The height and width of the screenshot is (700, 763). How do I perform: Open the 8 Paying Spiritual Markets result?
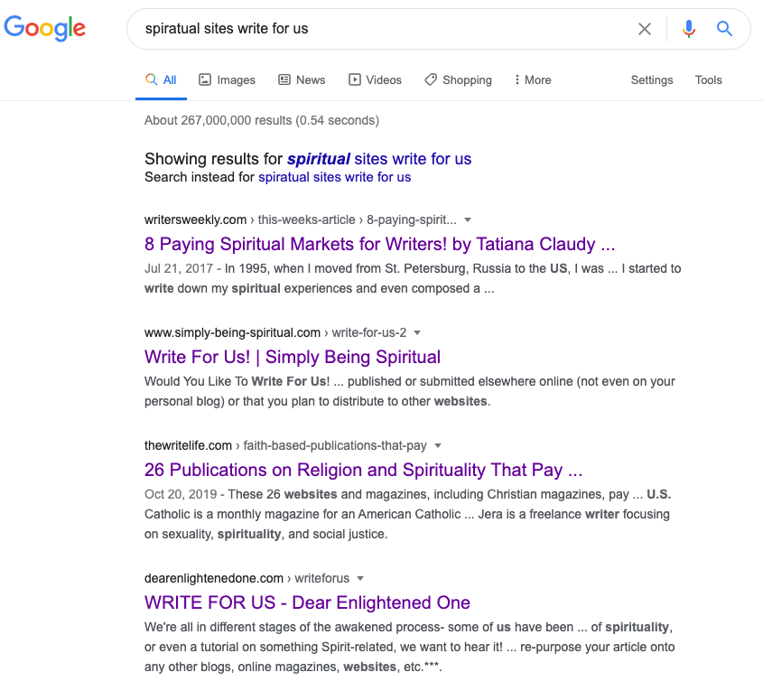coord(379,244)
